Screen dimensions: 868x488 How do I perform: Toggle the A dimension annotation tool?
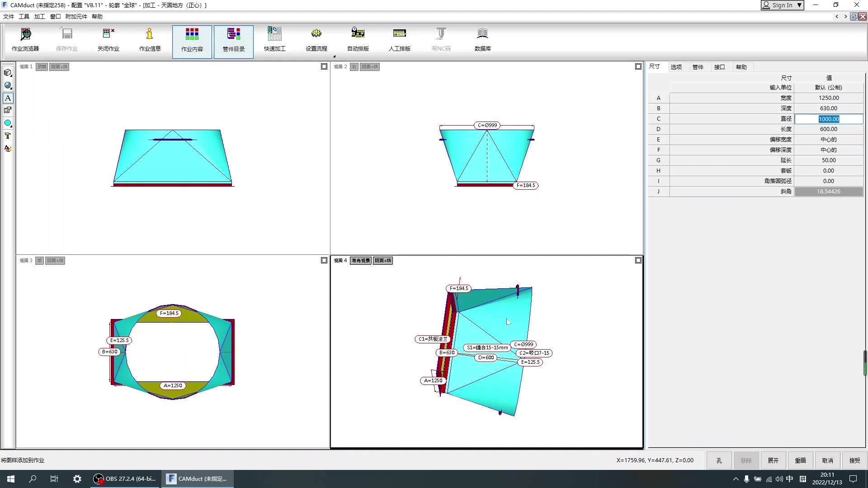pyautogui.click(x=8, y=98)
